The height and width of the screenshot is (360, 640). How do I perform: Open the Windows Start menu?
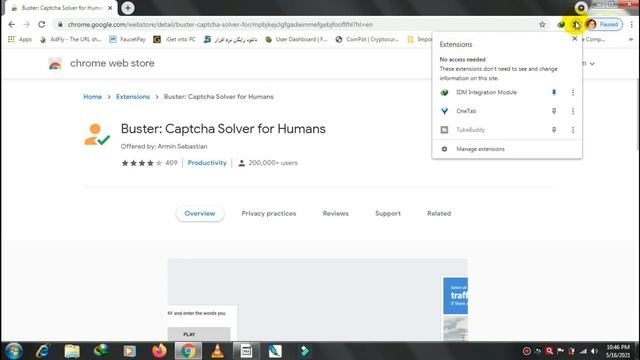14,351
